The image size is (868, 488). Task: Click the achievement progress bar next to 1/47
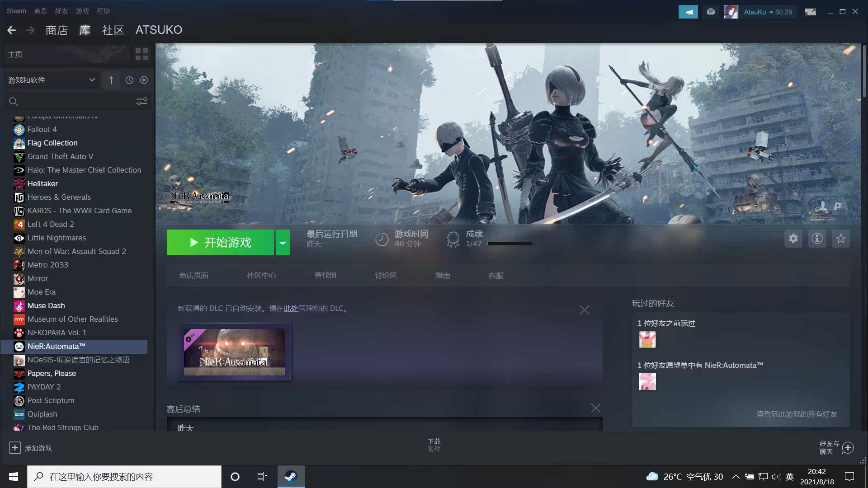pyautogui.click(x=509, y=243)
